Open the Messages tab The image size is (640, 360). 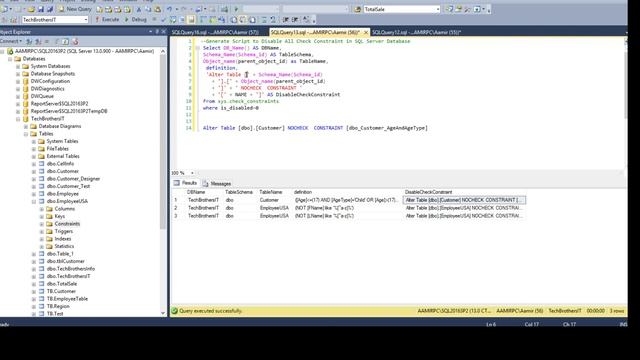(x=217, y=183)
